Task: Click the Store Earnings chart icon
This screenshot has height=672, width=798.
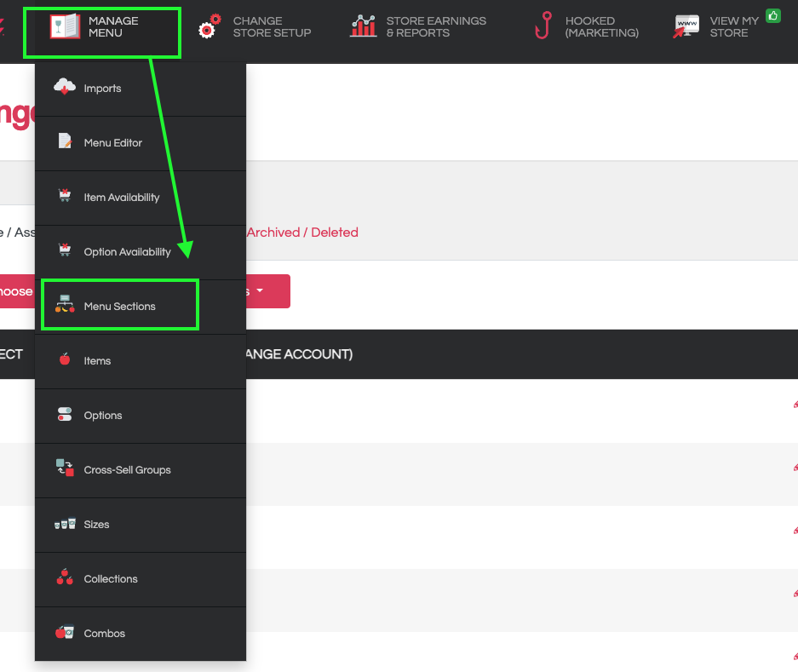Action: tap(364, 26)
